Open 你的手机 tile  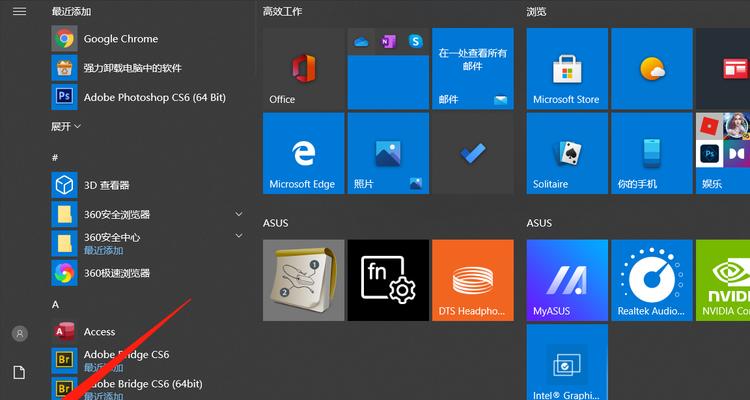(x=652, y=153)
